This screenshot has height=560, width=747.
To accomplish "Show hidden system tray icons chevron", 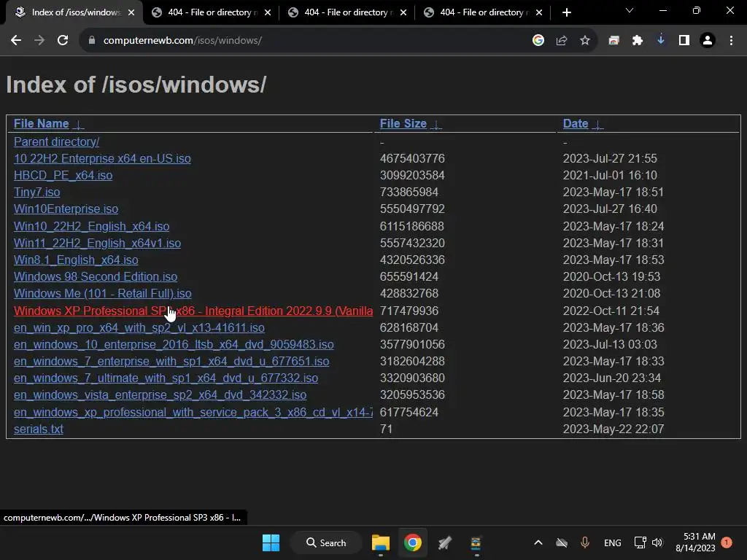I will 538,542.
